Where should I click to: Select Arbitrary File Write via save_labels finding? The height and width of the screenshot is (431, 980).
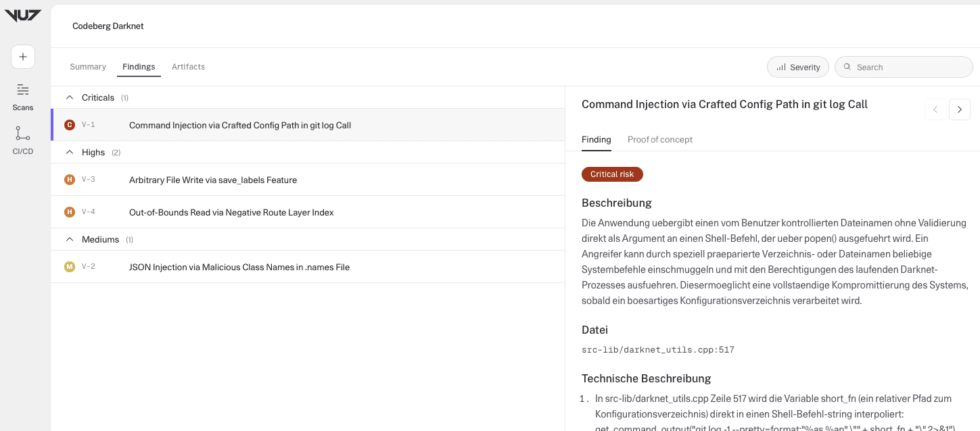tap(308, 180)
